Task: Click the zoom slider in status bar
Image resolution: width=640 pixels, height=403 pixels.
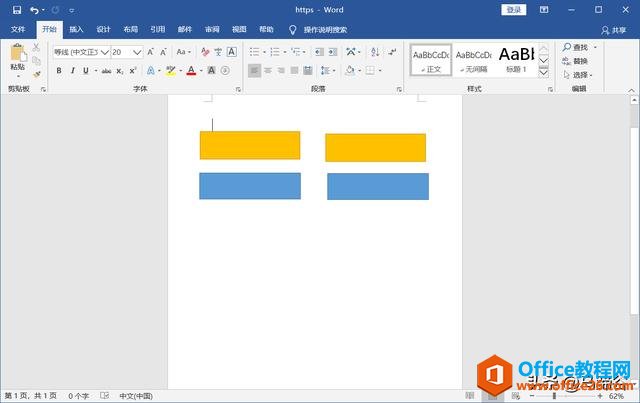Action: 562,396
